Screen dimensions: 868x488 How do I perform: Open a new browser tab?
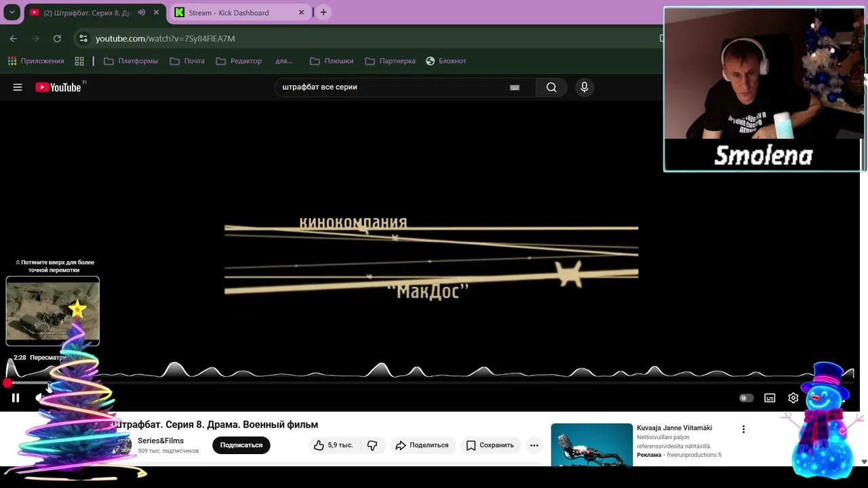click(323, 12)
